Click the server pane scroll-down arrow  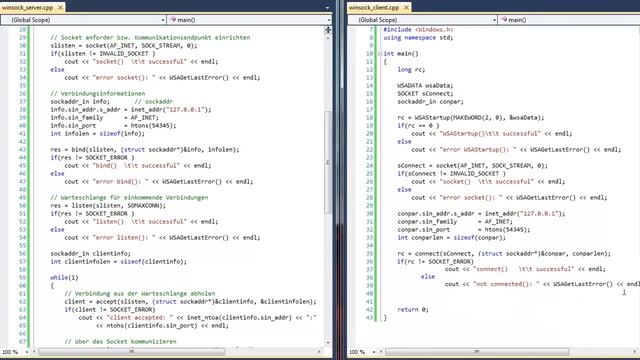point(328,342)
